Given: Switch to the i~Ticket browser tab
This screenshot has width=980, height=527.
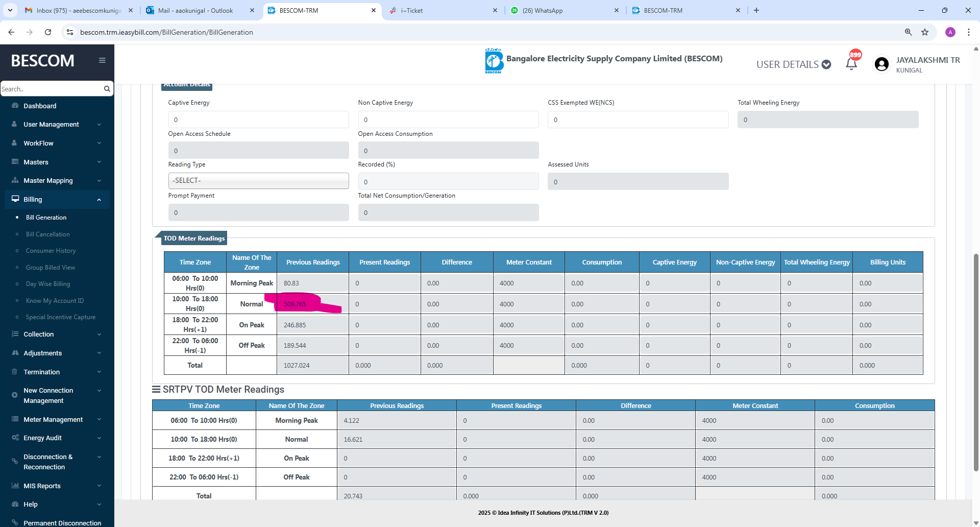Looking at the screenshot, I should coord(442,10).
